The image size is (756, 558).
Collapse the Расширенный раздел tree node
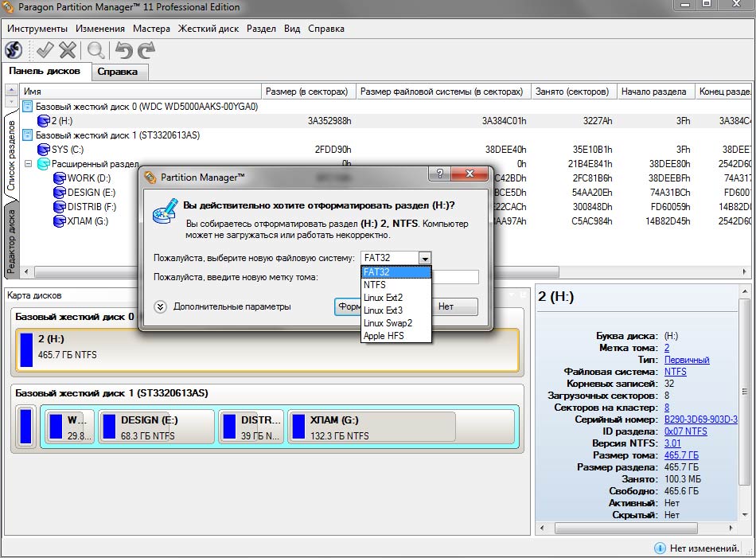click(28, 164)
